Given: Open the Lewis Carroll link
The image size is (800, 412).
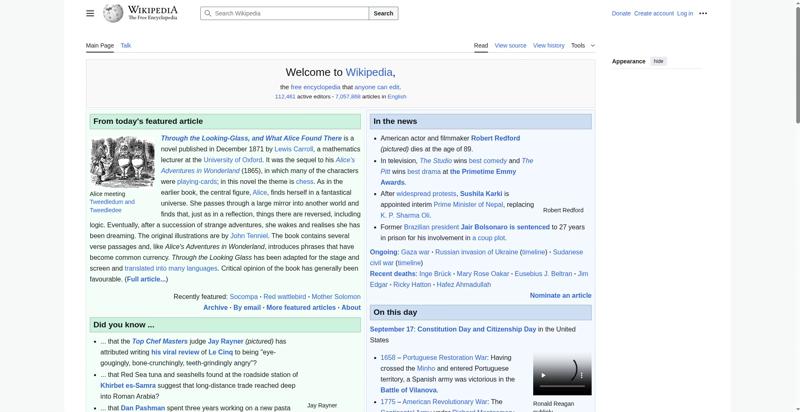Looking at the screenshot, I should [293, 149].
